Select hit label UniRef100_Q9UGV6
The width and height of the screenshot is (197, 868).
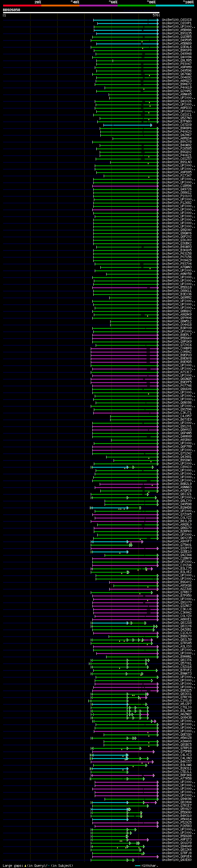[177, 389]
